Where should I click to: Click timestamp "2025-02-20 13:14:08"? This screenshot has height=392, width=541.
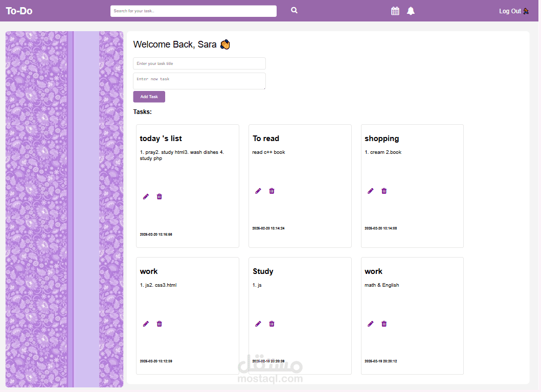(x=380, y=228)
